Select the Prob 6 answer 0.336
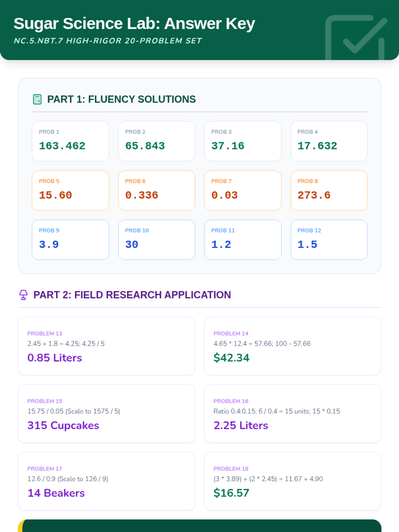Viewport: 399px width, 532px height. (x=157, y=191)
